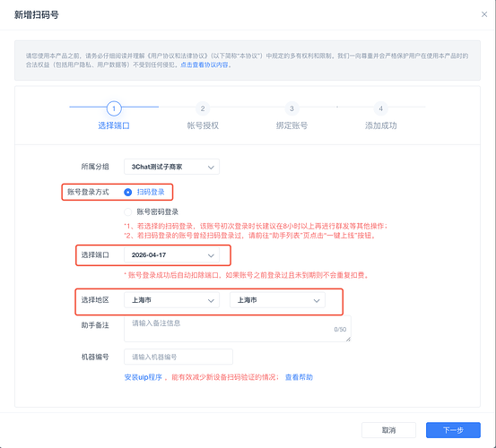496x448 pixels.
Task: Click the 取消 button
Action: click(x=388, y=430)
